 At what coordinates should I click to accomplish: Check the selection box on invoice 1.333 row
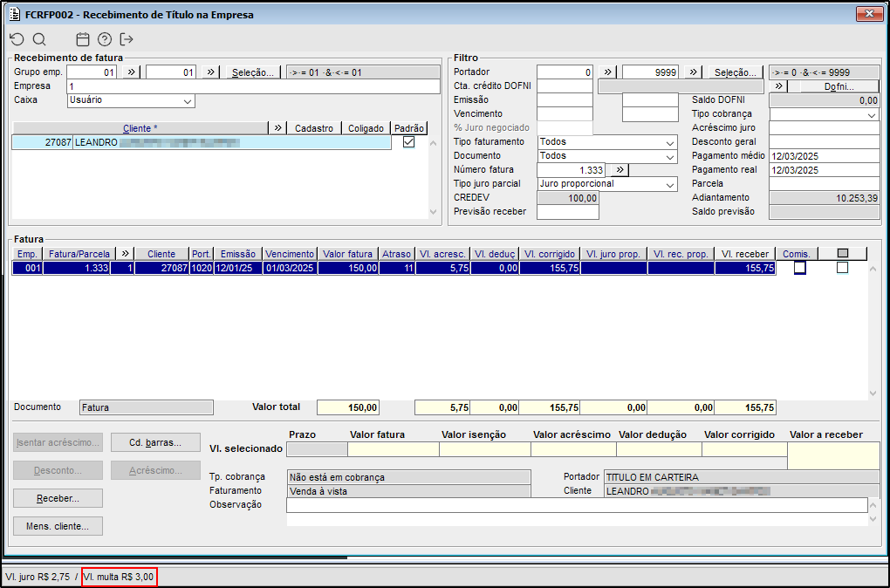(x=842, y=267)
